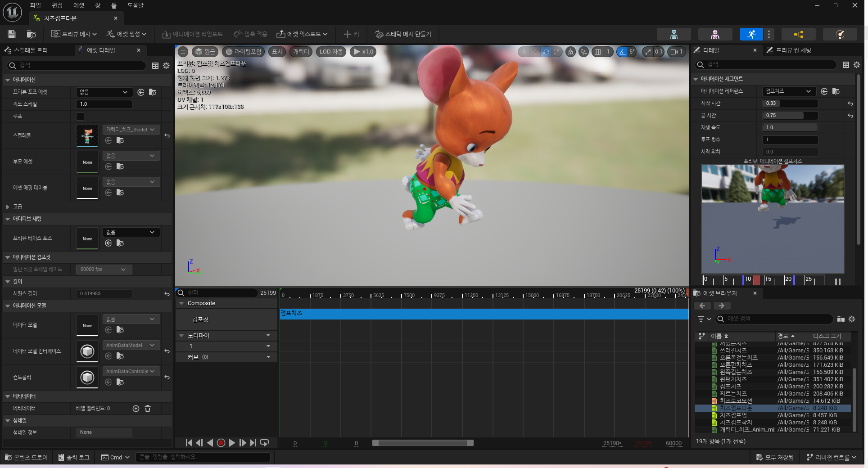Viewport: 868px width, 468px height.
Task: Switch to Skeletal Mesh editor mode
Action: 715,34
